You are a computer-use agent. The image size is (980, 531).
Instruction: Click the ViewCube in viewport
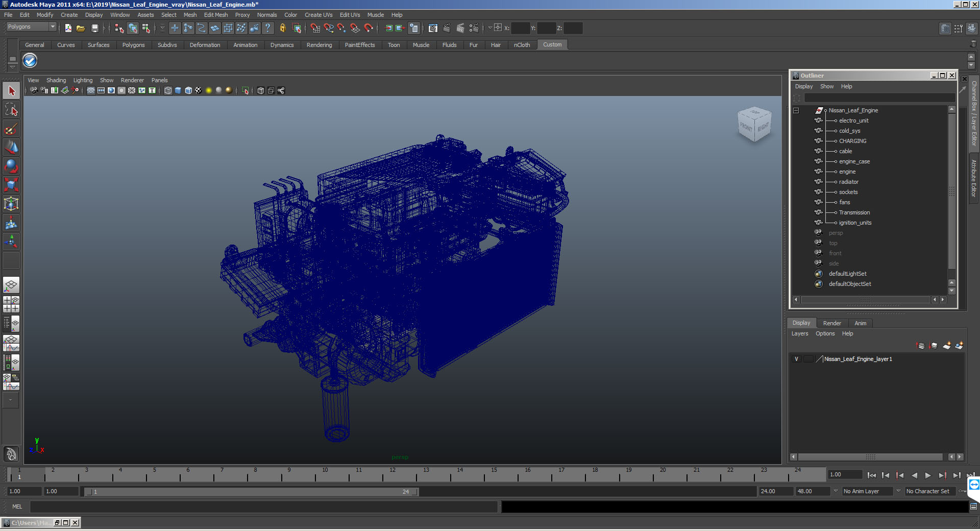coord(754,125)
